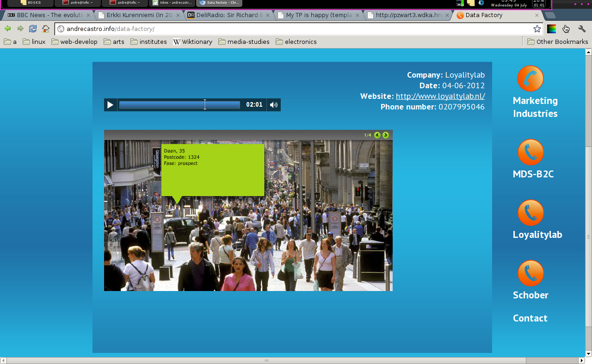Go to previous slideshow image
This screenshot has width=592, height=364.
tap(377, 135)
